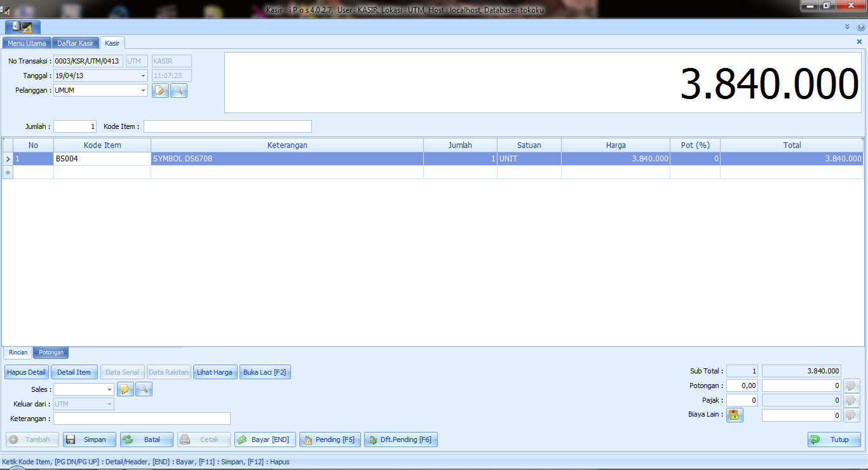868x470 pixels.
Task: Select the Kasir tab
Action: 112,43
